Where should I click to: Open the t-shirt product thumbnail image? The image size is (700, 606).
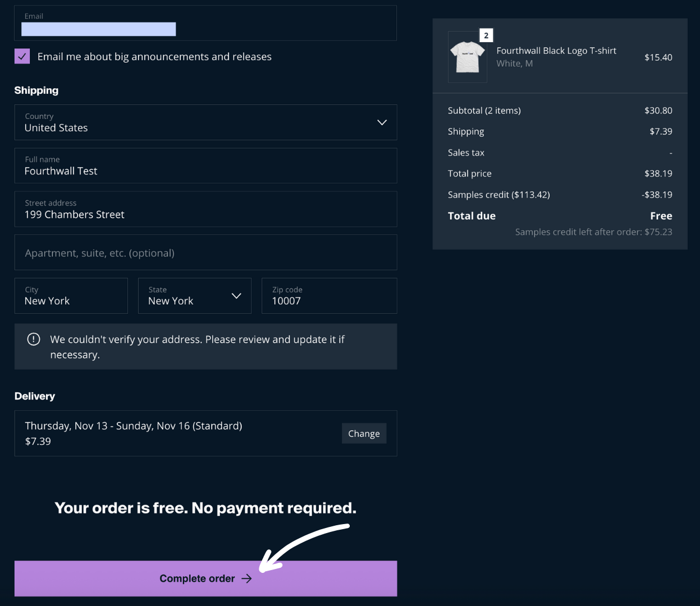click(x=467, y=57)
